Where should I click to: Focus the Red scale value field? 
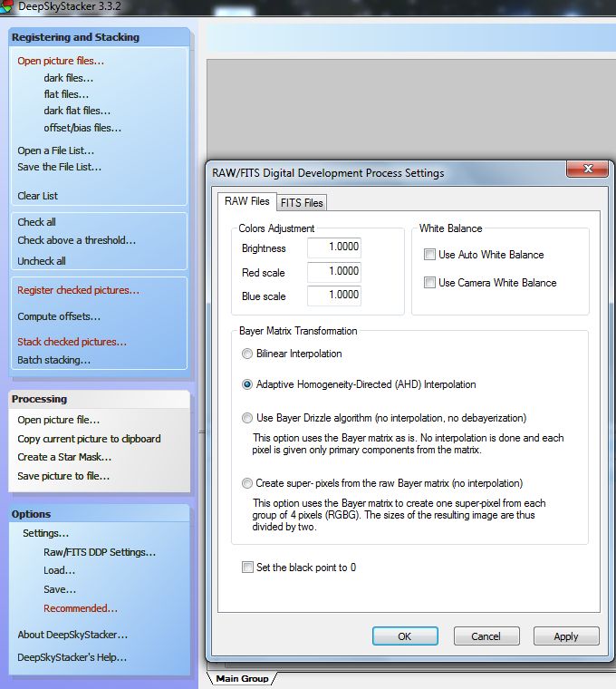pos(334,272)
